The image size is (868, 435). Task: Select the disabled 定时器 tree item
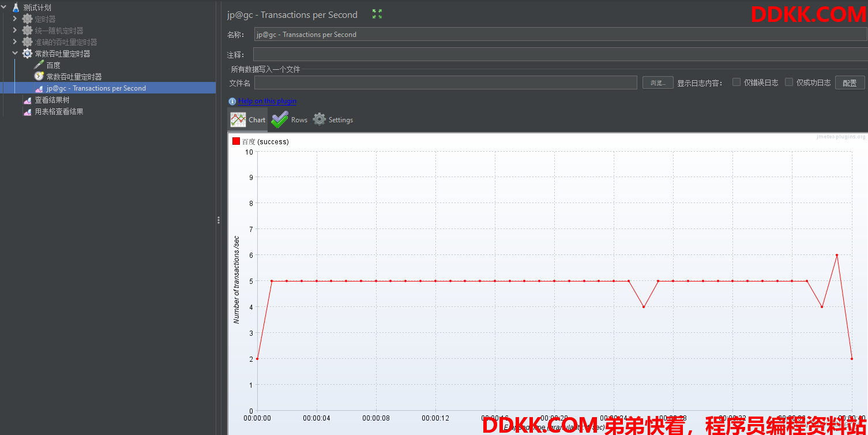point(45,19)
